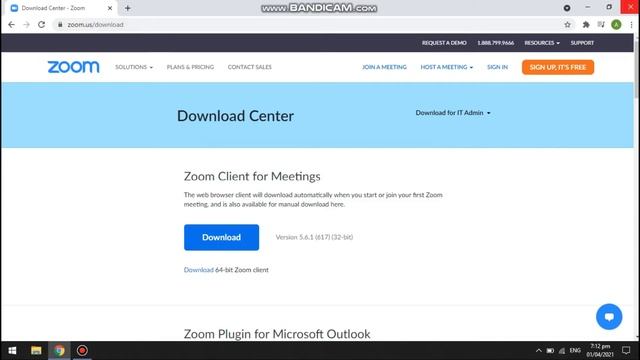Screen dimensions: 640x360
Task: Expand the Resources dropdown
Action: pyautogui.click(x=542, y=43)
